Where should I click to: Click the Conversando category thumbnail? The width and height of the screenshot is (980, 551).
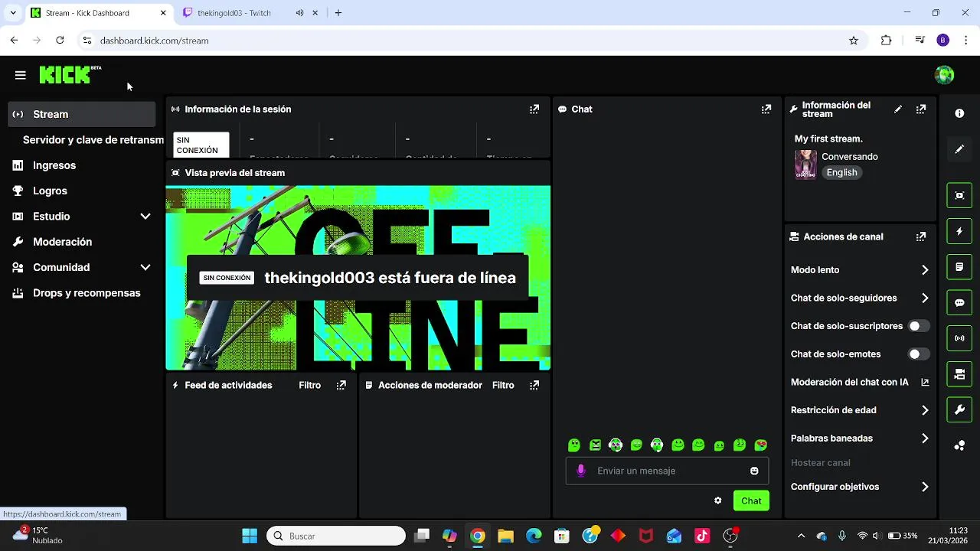click(805, 164)
